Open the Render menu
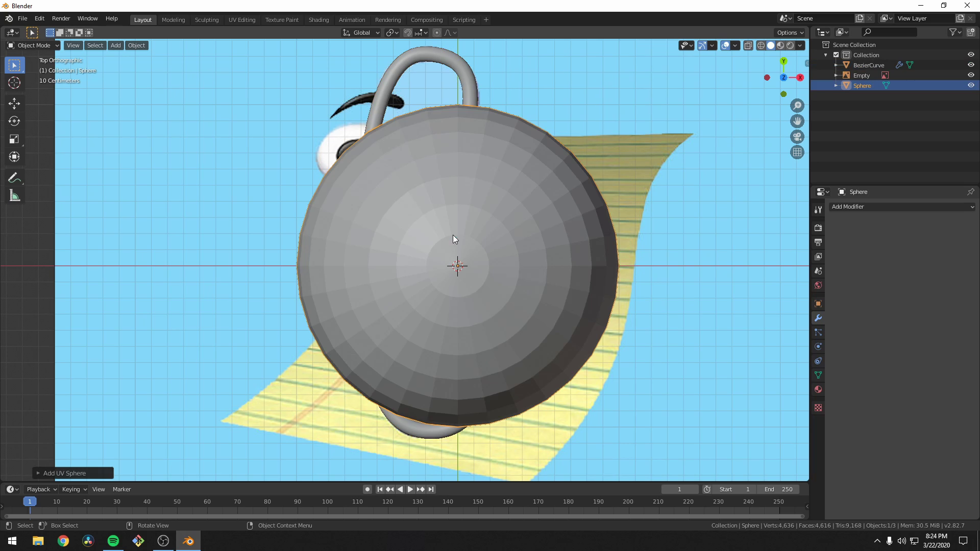The width and height of the screenshot is (980, 551). click(x=61, y=18)
